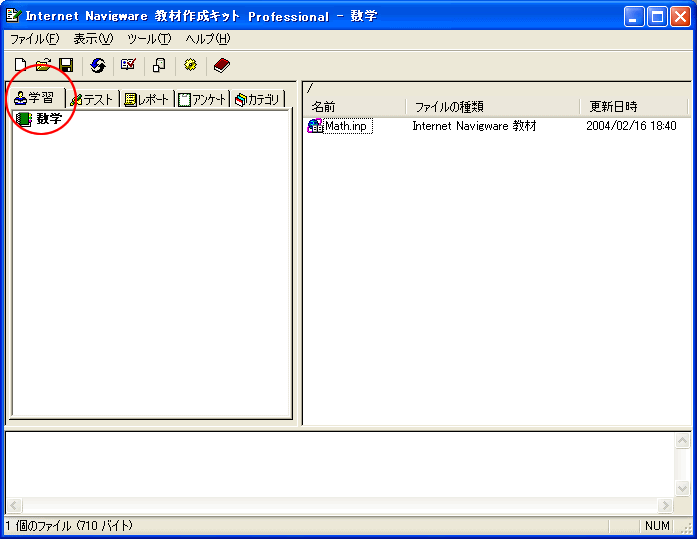The height and width of the screenshot is (539, 697).
Task: Select the 数学 tree item
Action: pyautogui.click(x=49, y=119)
